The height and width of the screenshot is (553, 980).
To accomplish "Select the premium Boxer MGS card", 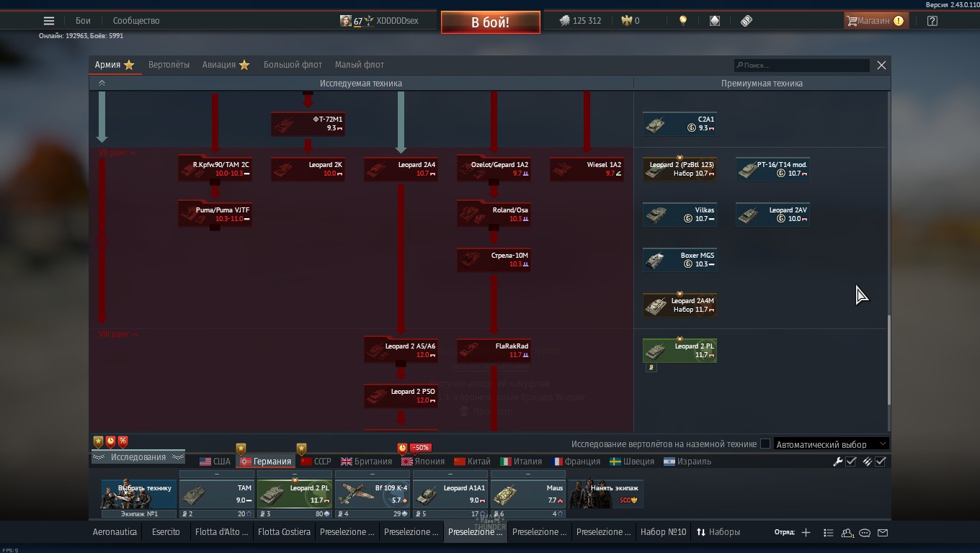I will [x=680, y=259].
